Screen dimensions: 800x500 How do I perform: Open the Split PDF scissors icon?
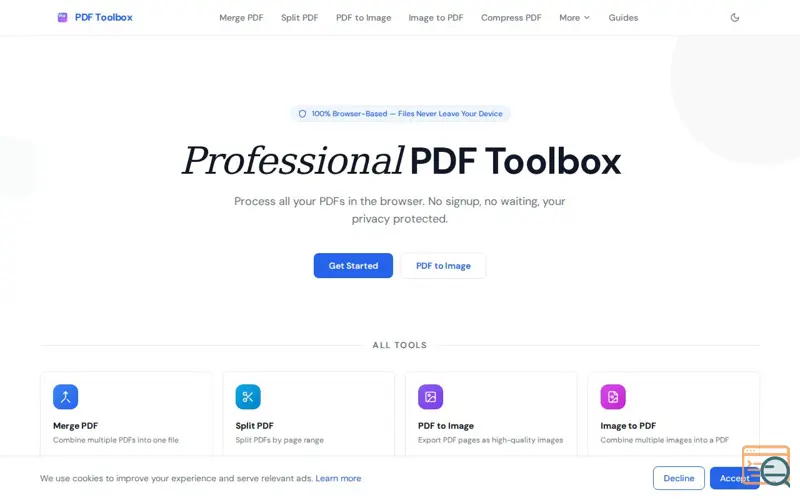[x=248, y=397]
